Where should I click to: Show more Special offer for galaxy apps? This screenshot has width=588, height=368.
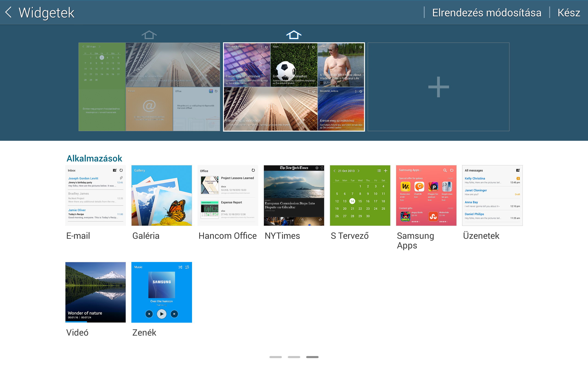pos(450,178)
